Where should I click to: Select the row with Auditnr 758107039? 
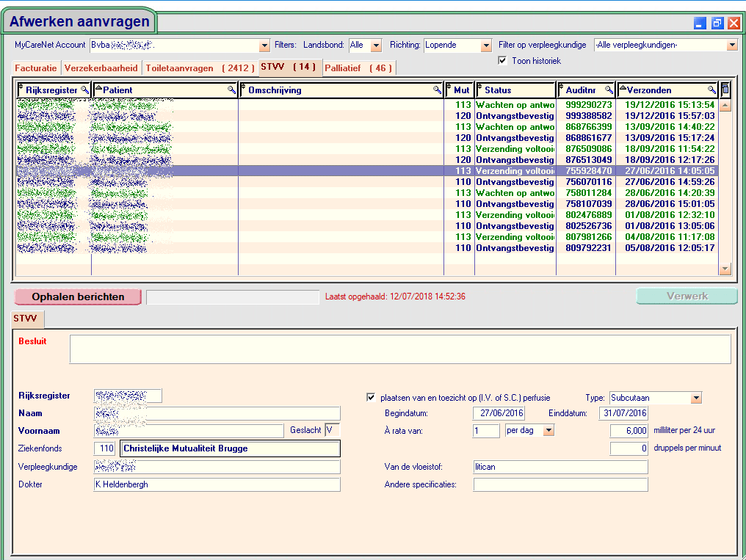(367, 204)
